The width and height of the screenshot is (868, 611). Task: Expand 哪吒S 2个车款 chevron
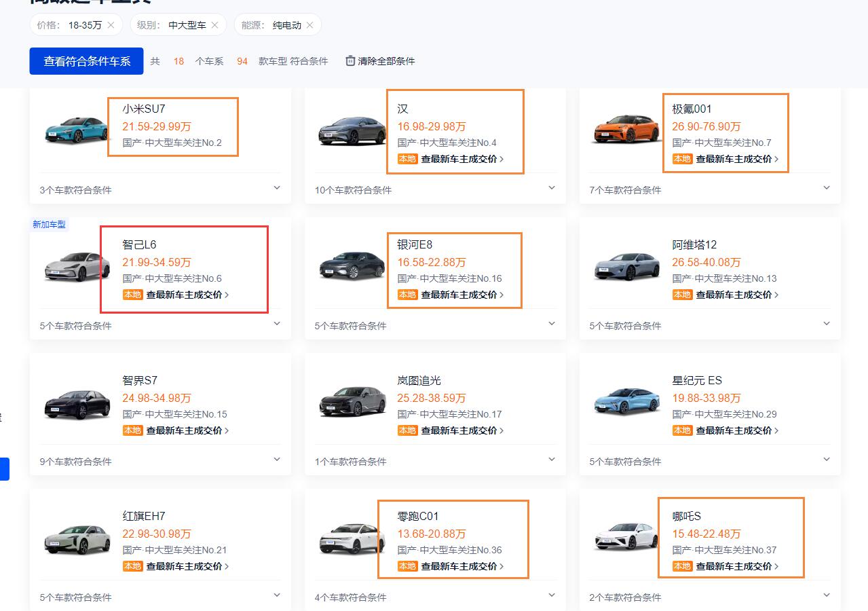pyautogui.click(x=827, y=595)
